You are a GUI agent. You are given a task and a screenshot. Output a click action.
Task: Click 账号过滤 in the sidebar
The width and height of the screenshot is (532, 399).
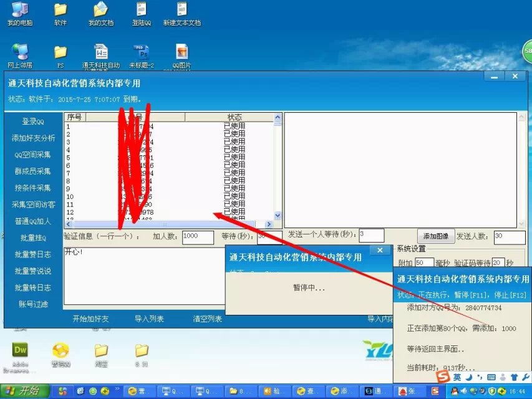coord(33,304)
